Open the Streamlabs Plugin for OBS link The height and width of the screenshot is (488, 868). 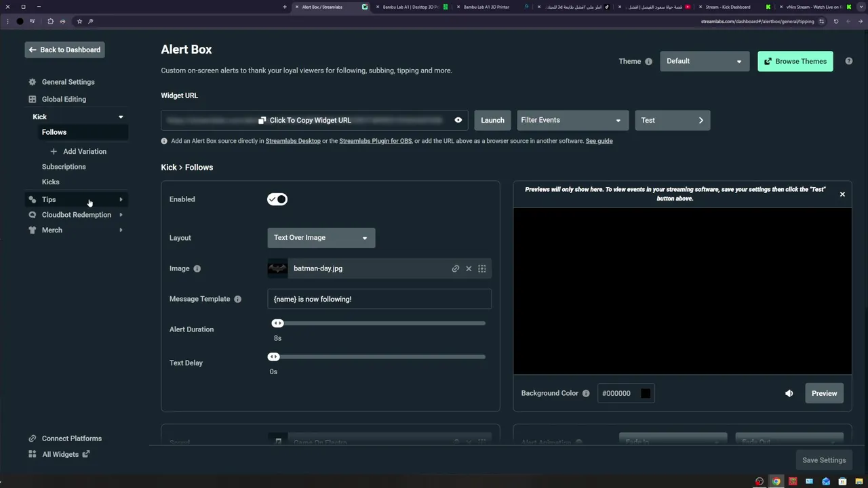(376, 141)
